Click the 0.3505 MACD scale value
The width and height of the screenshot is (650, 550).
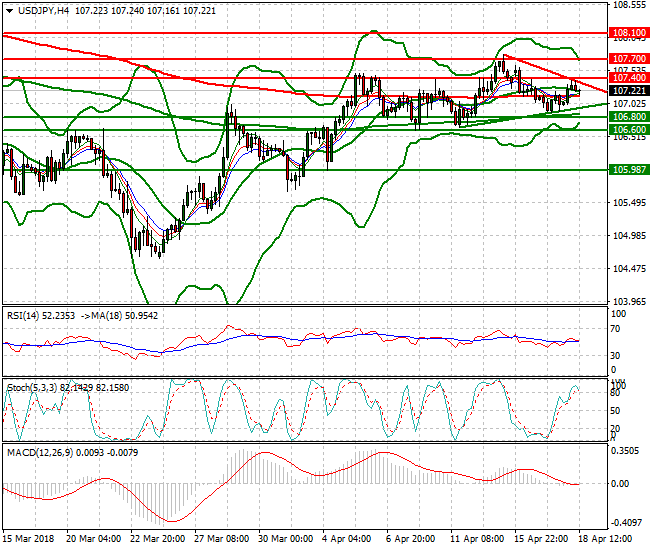[x=625, y=451]
